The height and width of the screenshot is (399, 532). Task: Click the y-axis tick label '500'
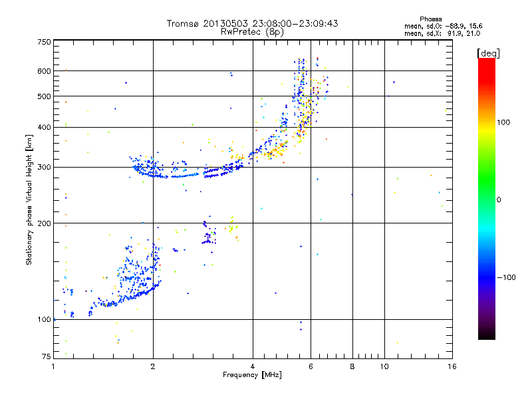pyautogui.click(x=44, y=96)
